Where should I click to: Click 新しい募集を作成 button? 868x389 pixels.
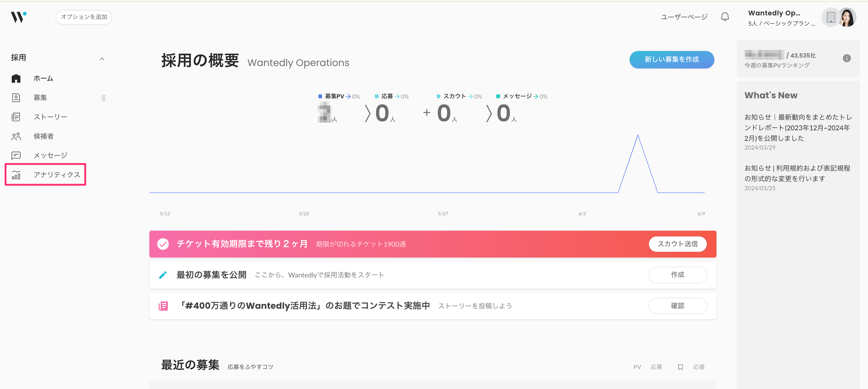coord(671,60)
